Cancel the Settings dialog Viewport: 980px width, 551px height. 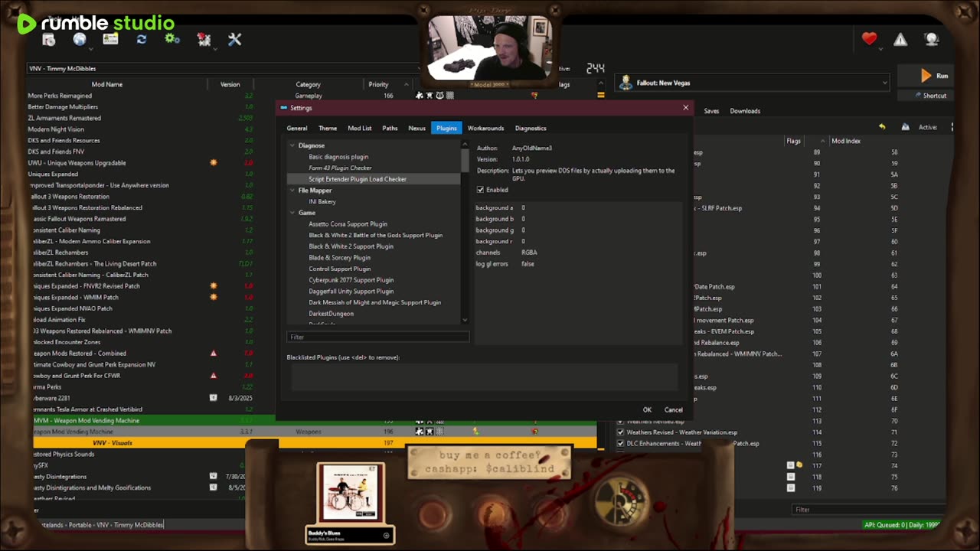click(673, 410)
